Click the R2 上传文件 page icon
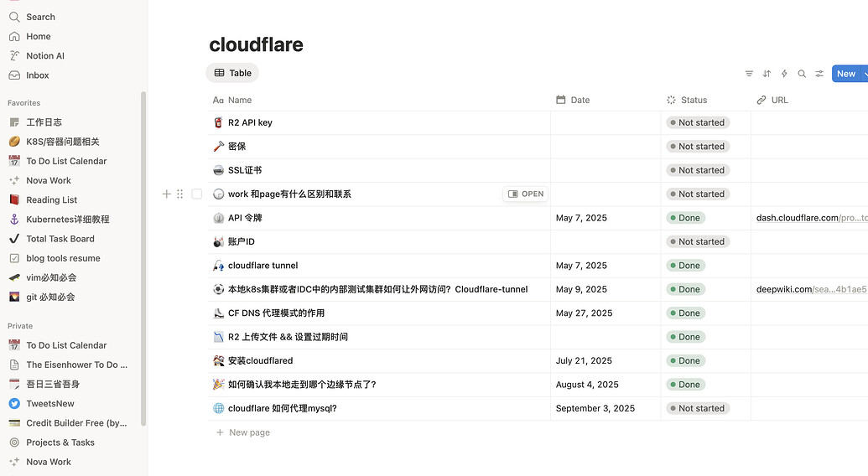Image resolution: width=868 pixels, height=476 pixels. 219,337
